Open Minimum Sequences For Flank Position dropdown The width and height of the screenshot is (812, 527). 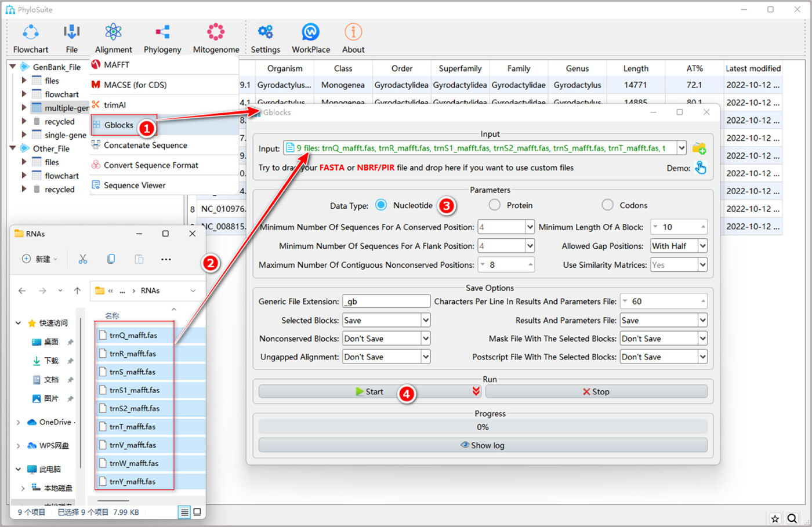pyautogui.click(x=530, y=246)
